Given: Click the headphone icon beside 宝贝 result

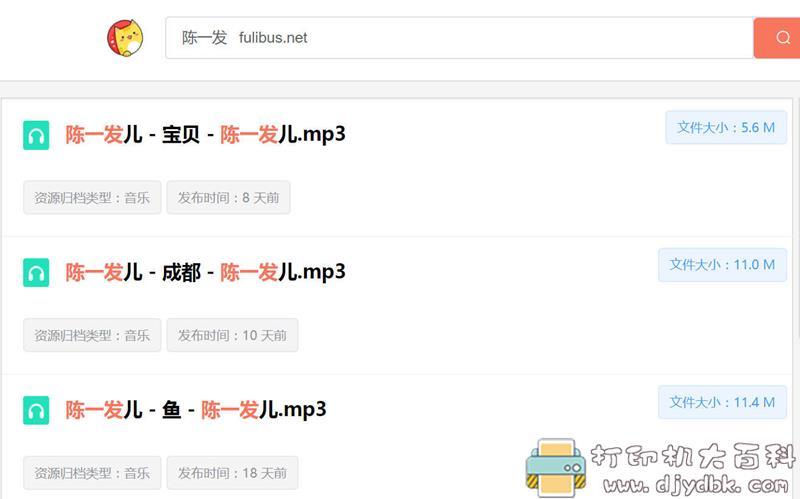Looking at the screenshot, I should (36, 135).
